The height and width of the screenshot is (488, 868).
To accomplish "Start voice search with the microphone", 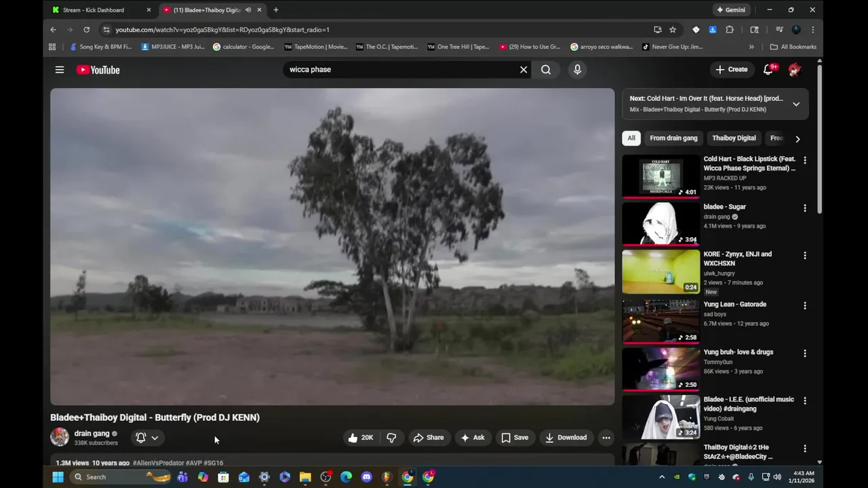I will tap(577, 70).
